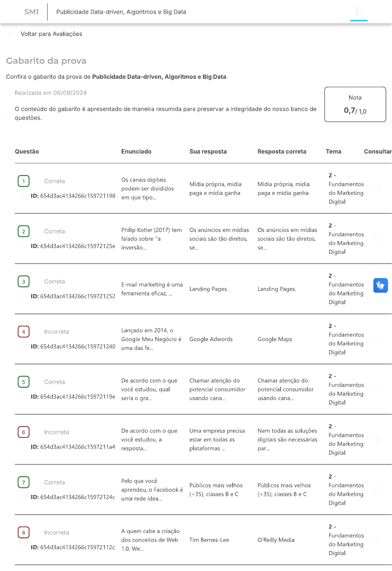Go back via Voltar para Avaliações link
This screenshot has width=392, height=571.
[51, 34]
